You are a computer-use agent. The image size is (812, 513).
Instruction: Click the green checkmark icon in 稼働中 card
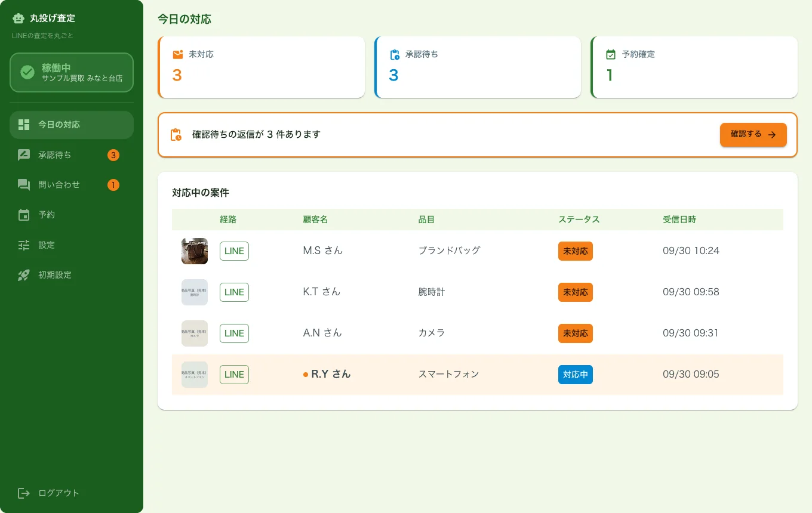(27, 72)
